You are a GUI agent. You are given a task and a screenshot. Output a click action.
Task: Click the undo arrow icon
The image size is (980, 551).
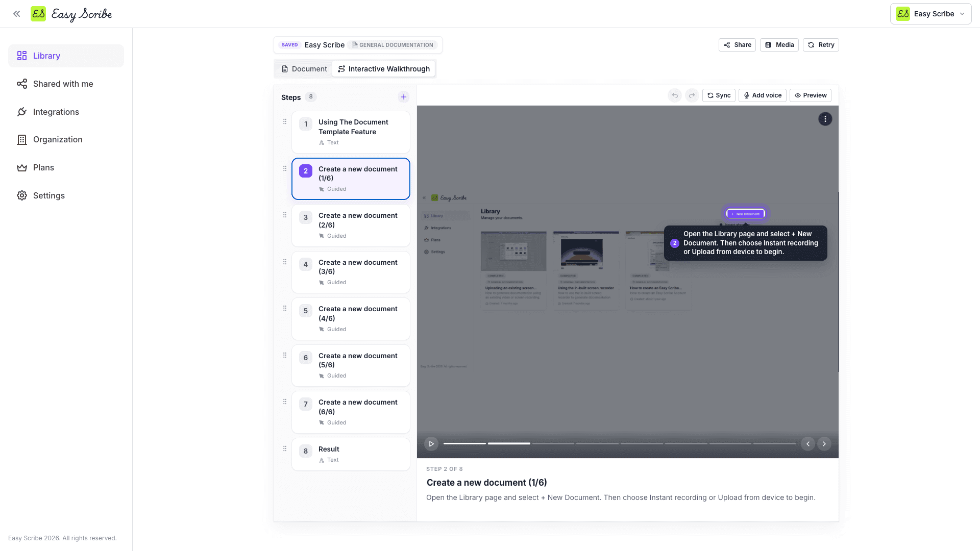[x=675, y=95]
